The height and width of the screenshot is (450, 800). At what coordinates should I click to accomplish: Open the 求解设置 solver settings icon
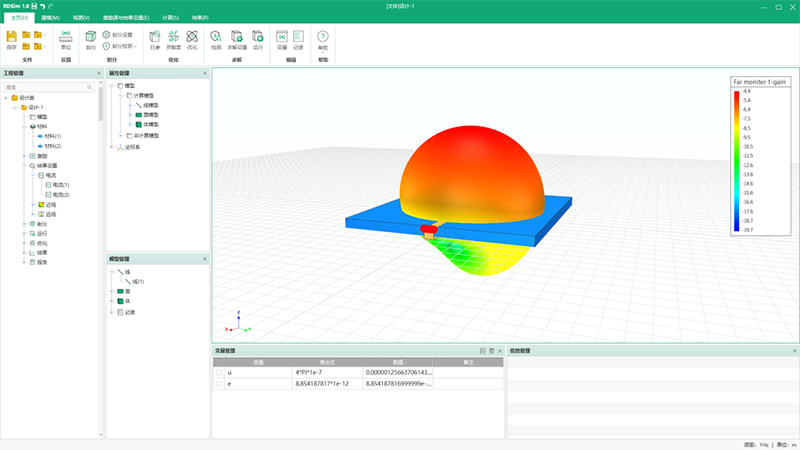coord(237,37)
